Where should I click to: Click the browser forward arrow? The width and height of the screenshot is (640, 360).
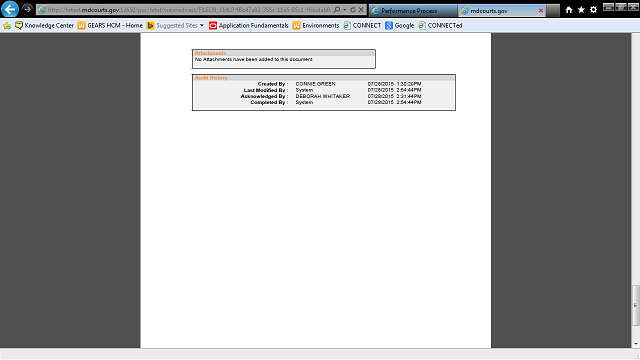click(x=27, y=9)
